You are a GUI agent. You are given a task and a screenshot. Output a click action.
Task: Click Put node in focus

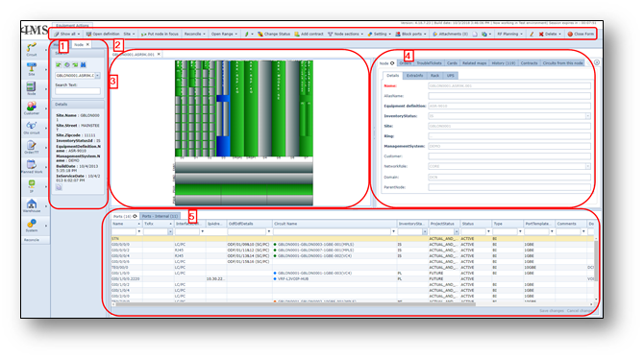[160, 34]
